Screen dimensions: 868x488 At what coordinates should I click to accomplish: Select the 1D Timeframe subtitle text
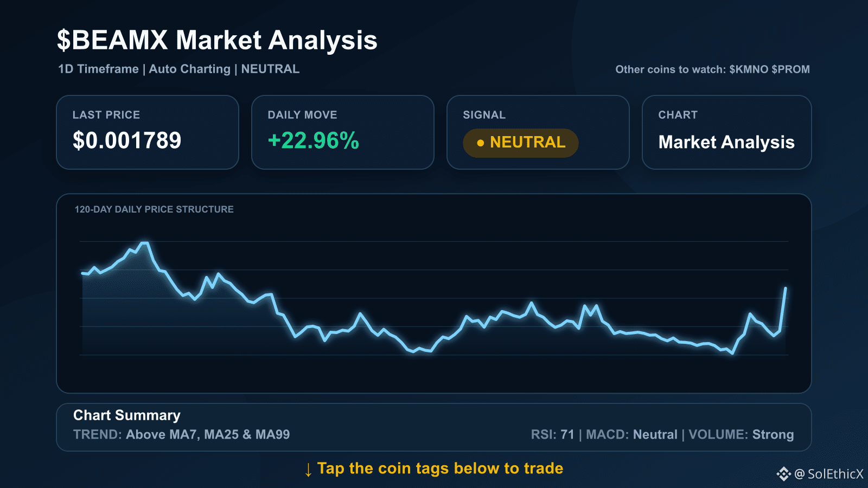click(98, 69)
